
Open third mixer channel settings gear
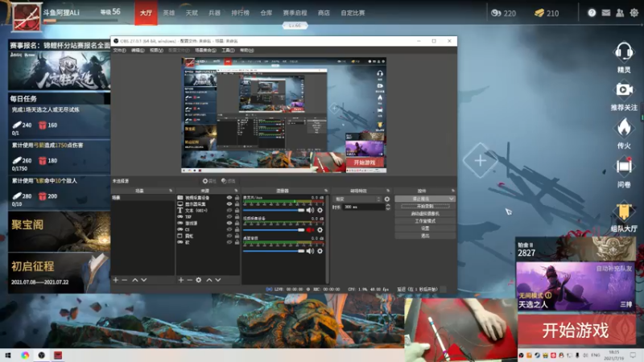[x=320, y=251]
